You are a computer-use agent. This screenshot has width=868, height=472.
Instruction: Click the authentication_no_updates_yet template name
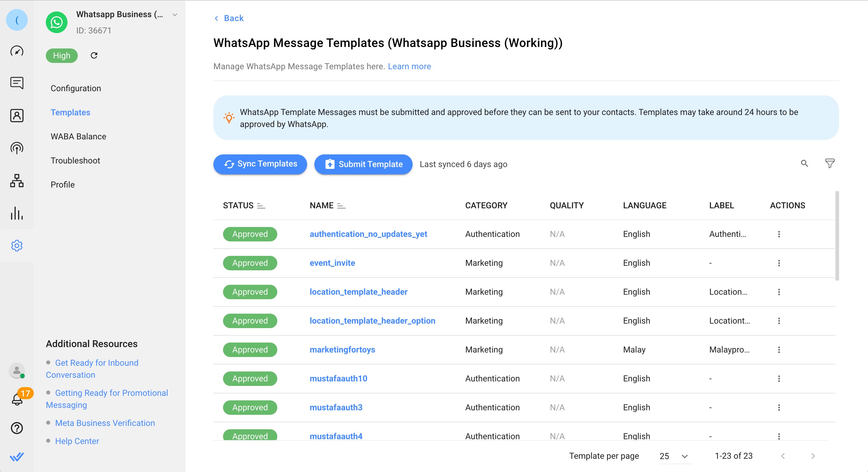[x=368, y=234]
